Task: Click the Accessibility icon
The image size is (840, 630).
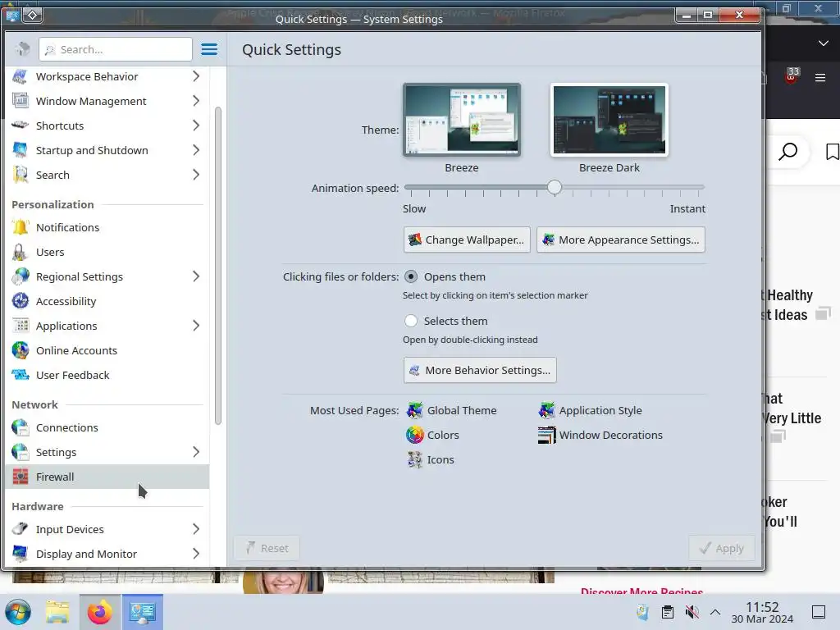Action: 21,301
